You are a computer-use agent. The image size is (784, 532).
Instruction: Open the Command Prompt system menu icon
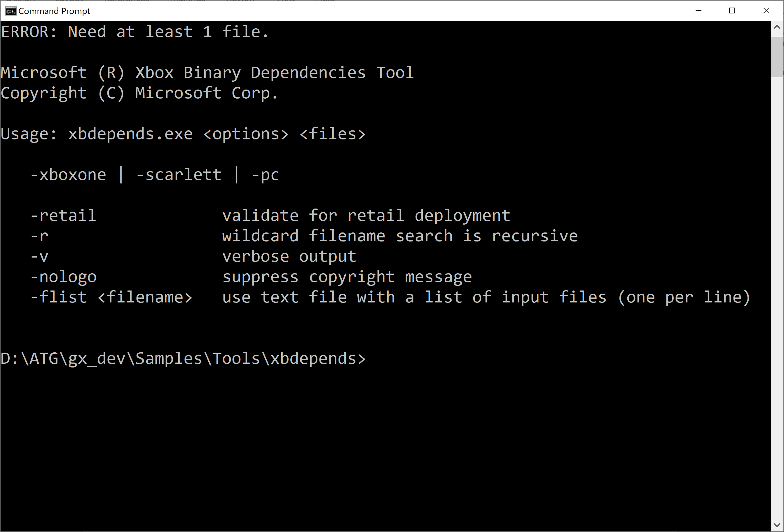point(11,11)
